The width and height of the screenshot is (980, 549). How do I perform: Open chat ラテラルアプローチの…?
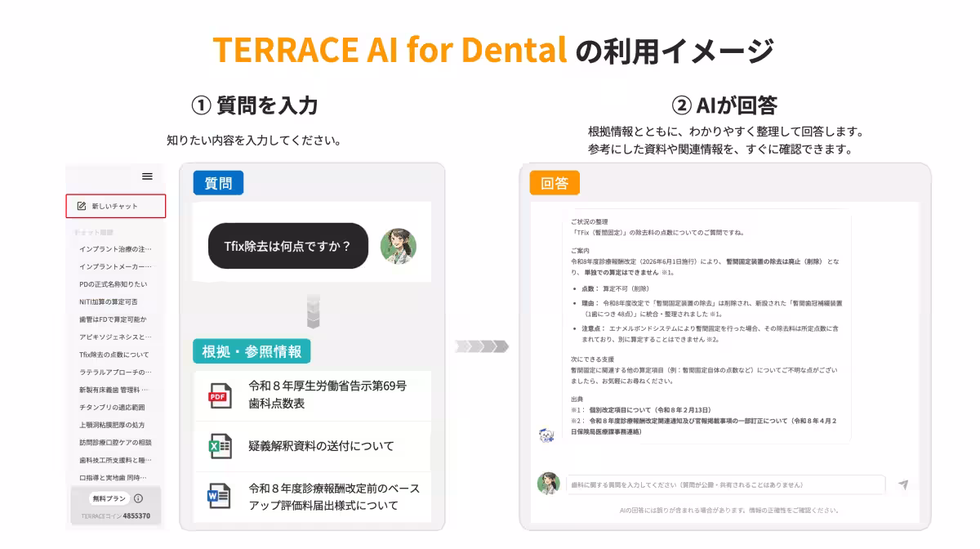click(x=115, y=372)
